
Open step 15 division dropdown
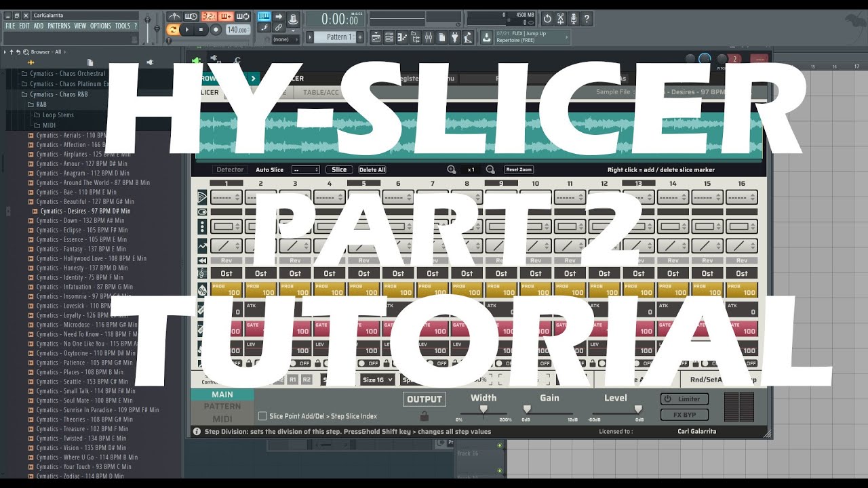click(x=707, y=227)
